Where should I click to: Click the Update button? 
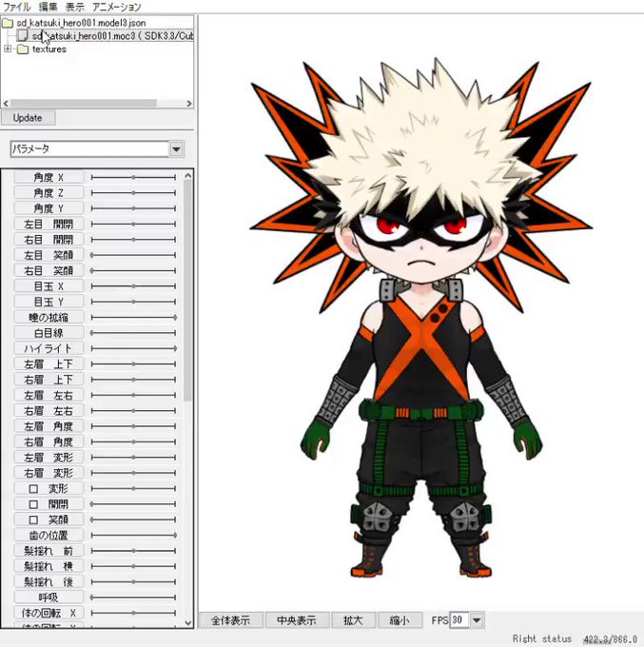(x=28, y=118)
